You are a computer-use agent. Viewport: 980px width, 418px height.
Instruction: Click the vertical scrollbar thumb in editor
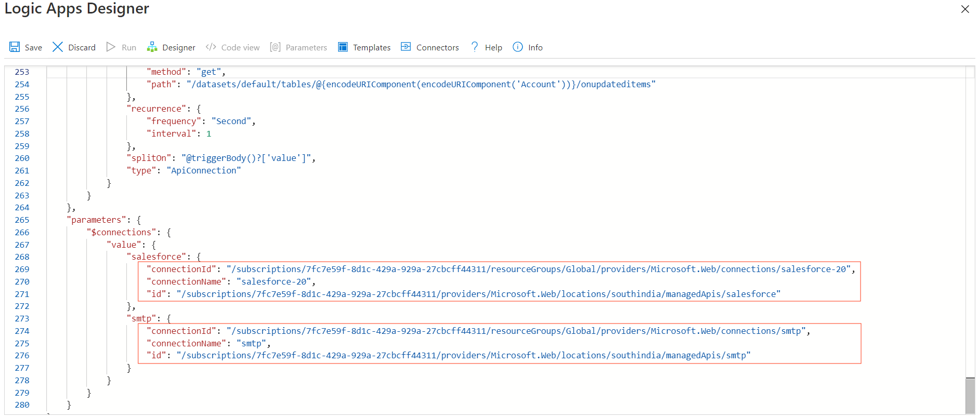(x=970, y=396)
